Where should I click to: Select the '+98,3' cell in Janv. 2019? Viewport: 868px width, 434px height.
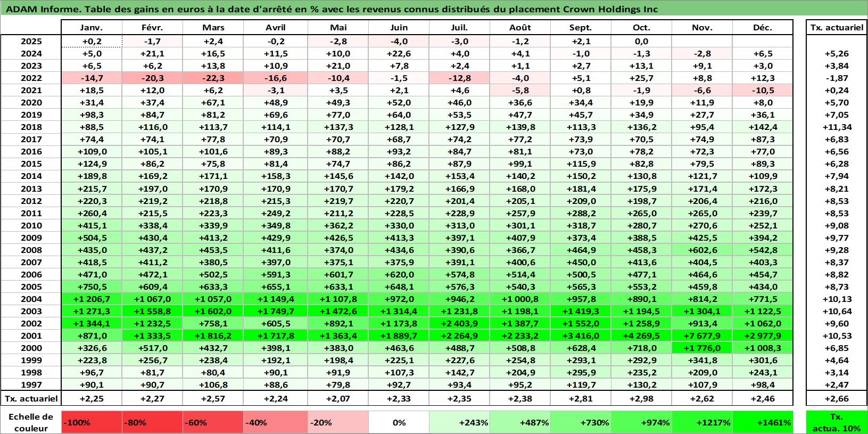pyautogui.click(x=92, y=115)
